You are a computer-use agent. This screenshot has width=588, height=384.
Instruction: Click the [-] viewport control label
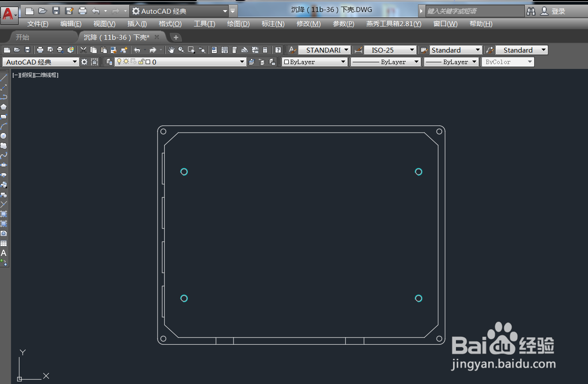(16, 75)
